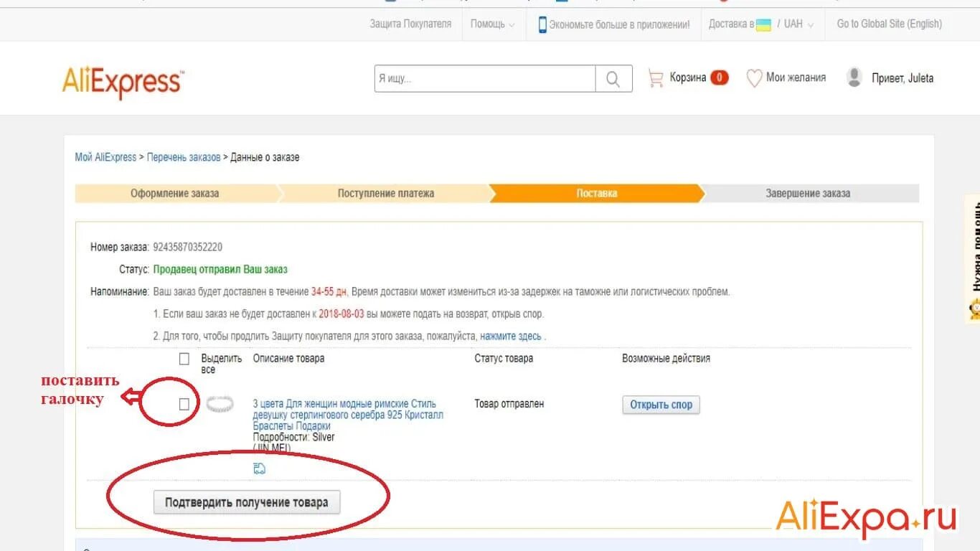Viewport: 980px width, 551px height.
Task: Click 'нажмите здесь' link
Action: [x=511, y=336]
